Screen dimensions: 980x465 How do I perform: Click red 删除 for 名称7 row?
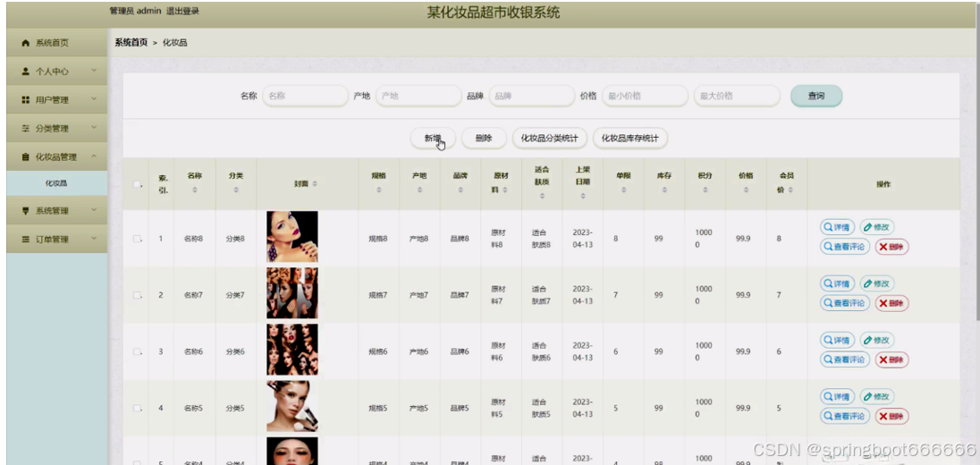click(x=891, y=303)
